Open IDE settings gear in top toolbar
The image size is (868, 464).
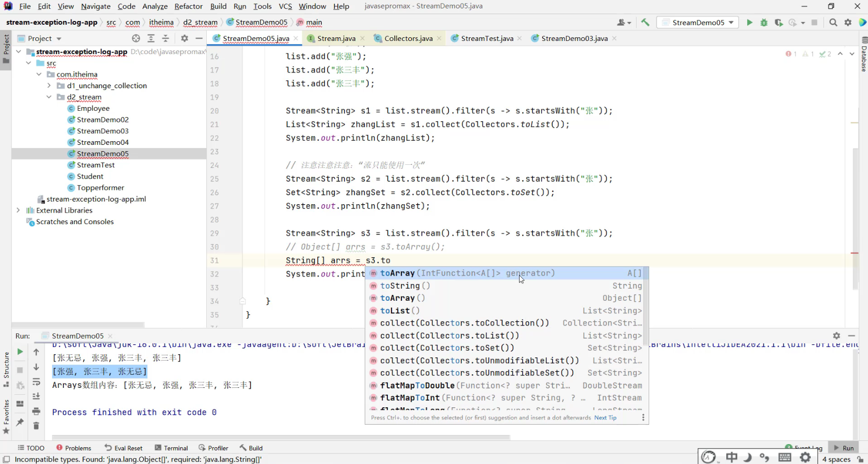[x=848, y=23]
